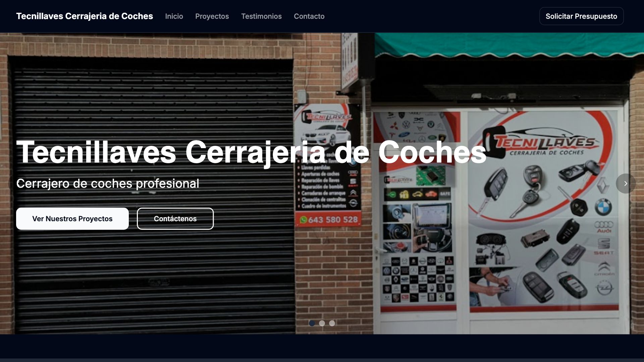Go to the Proyectos nav link

pyautogui.click(x=212, y=16)
